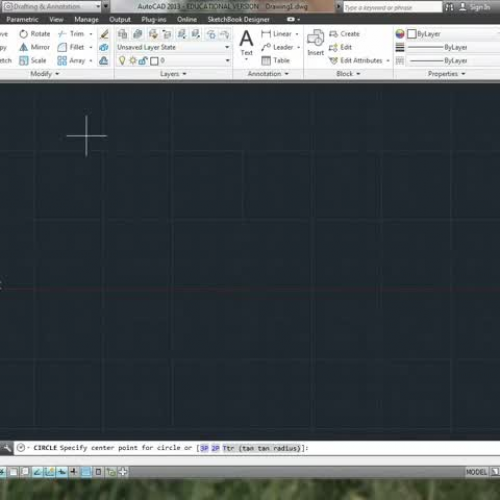Screen dimensions: 500x500
Task: Toggle layer 0 freeze sun icon
Action: click(133, 61)
